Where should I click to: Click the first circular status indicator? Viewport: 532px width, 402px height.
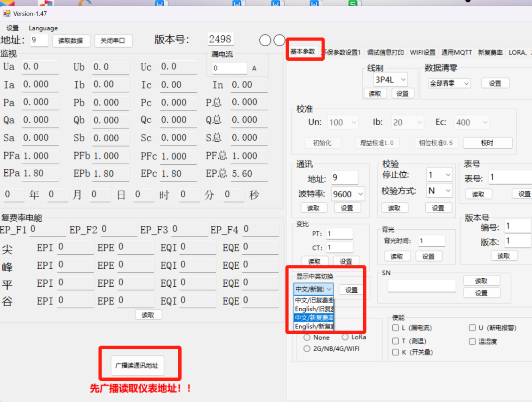(265, 40)
